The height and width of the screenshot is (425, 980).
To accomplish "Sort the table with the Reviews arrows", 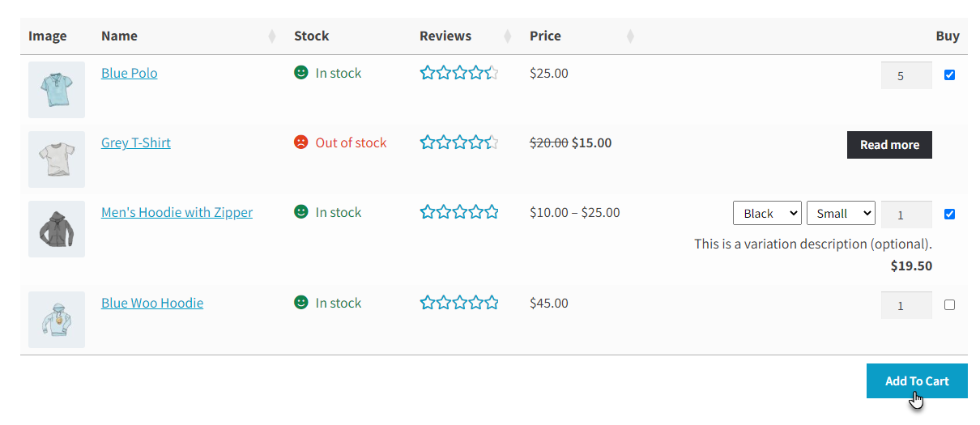I will (x=508, y=36).
